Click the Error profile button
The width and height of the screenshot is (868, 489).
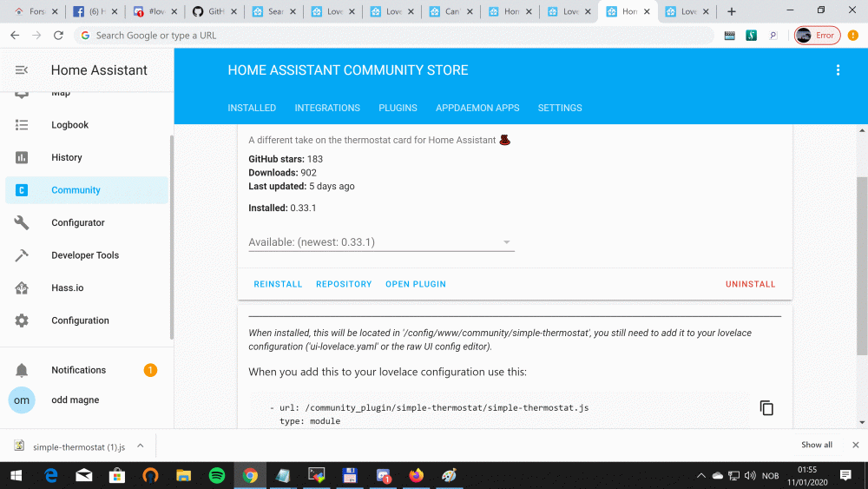pyautogui.click(x=817, y=36)
